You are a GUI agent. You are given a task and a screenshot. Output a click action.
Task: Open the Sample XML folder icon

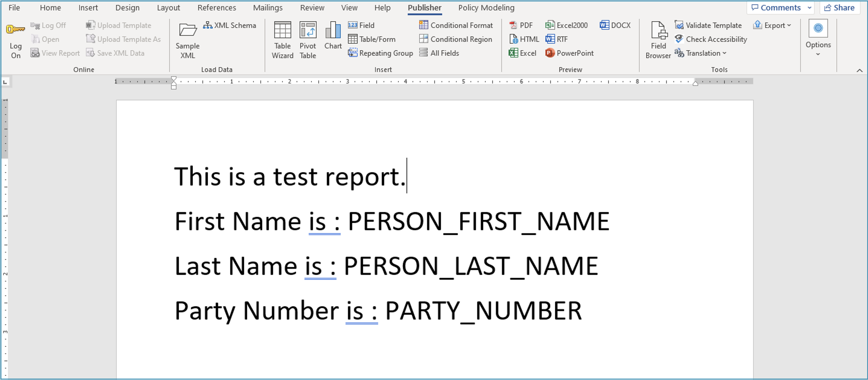[188, 30]
